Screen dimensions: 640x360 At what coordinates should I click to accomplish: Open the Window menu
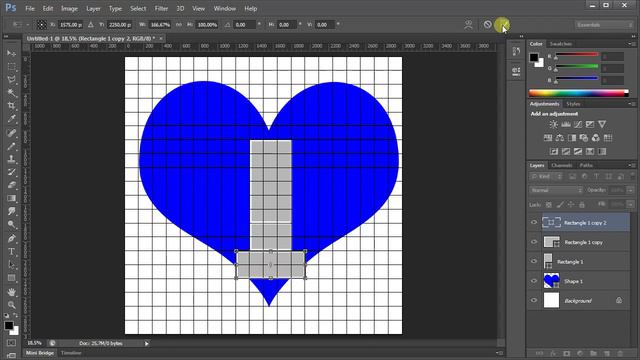[x=224, y=8]
